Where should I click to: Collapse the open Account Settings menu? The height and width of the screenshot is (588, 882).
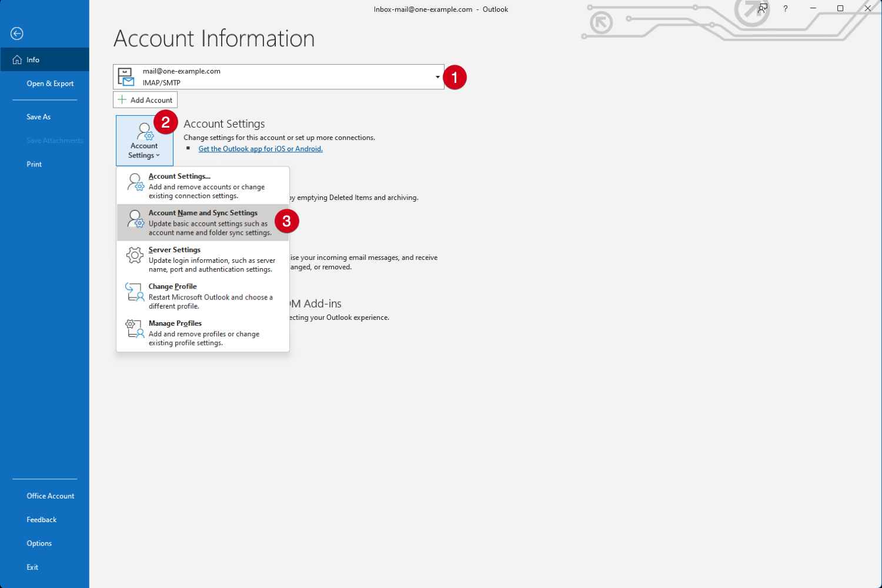145,141
